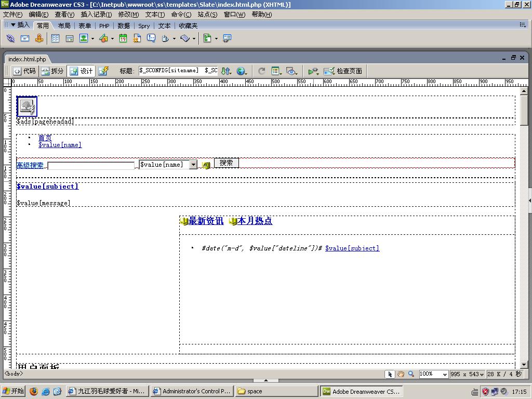Viewport: 532px width, 399px height.
Task: Switch to the space folder taskbar item
Action: [276, 391]
